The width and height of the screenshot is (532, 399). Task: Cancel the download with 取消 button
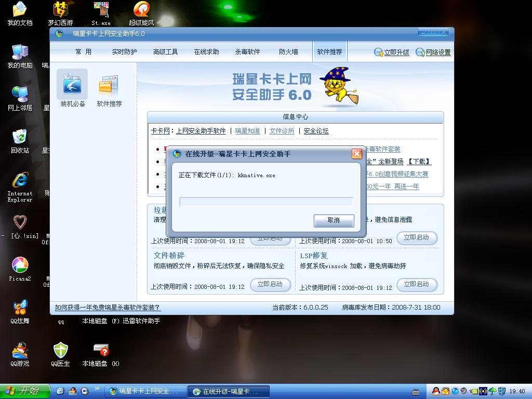pyautogui.click(x=334, y=220)
